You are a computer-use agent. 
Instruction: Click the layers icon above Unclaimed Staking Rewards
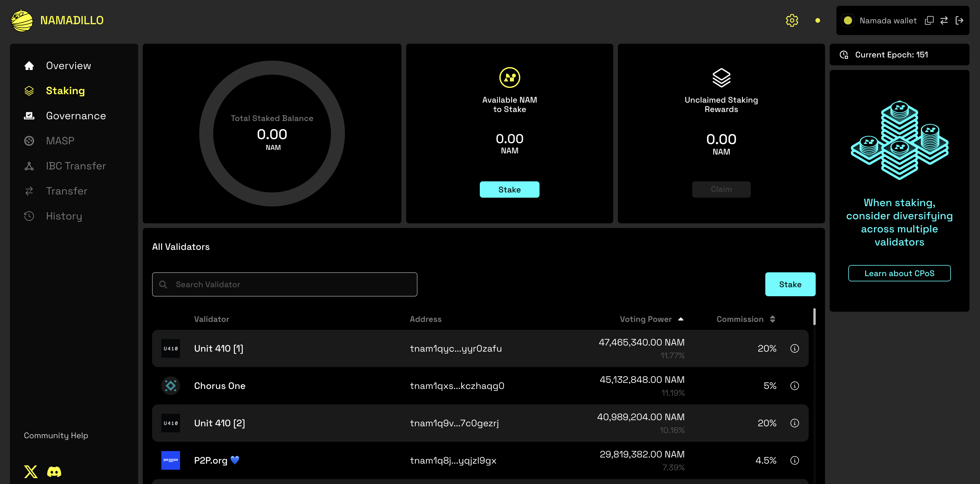pos(721,78)
